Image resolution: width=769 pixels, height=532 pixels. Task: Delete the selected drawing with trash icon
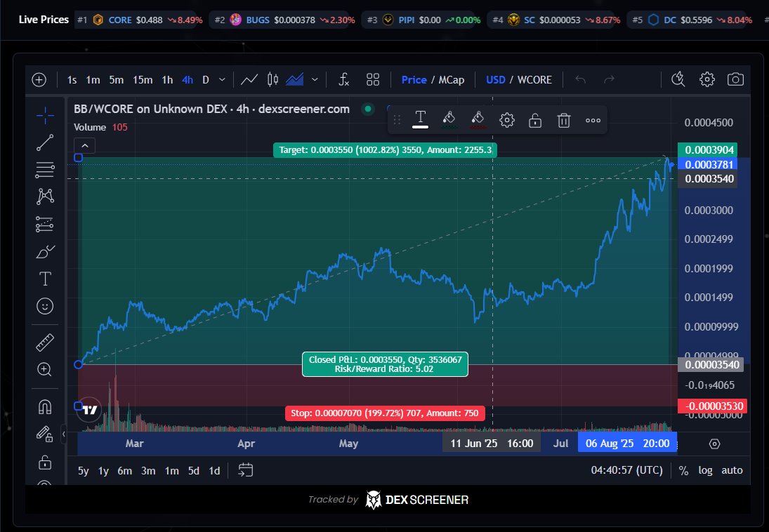click(x=564, y=120)
